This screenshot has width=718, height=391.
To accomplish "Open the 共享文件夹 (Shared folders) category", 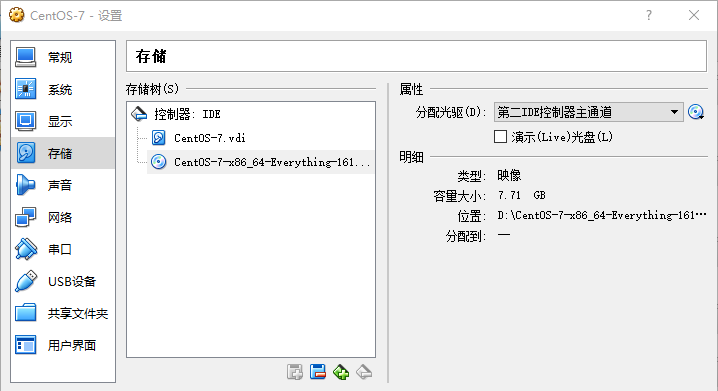I will tap(63, 313).
